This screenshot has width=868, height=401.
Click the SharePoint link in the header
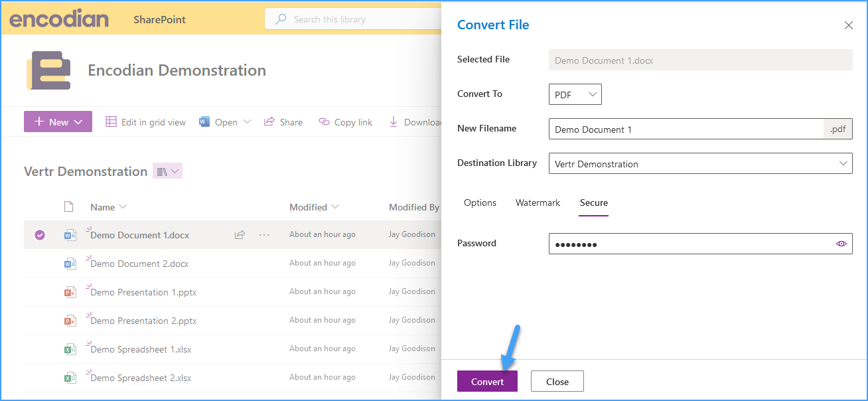click(159, 19)
